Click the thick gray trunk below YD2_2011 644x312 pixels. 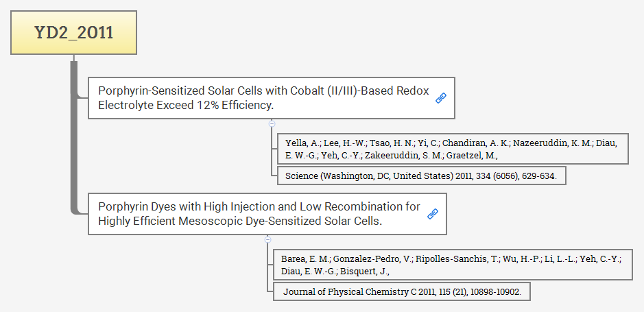74,137
